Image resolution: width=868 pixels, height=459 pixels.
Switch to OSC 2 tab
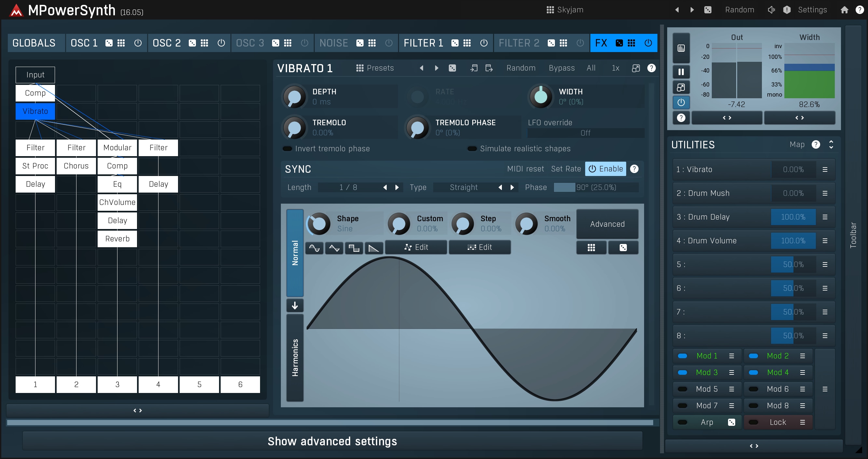coord(166,43)
